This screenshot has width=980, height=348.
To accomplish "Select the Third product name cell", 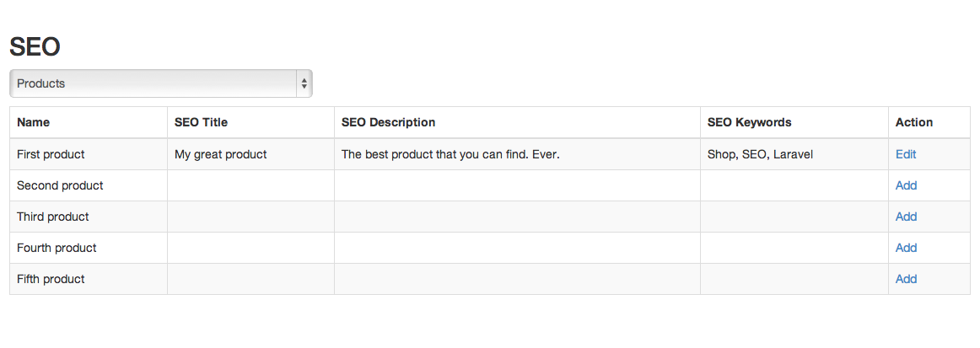I will click(x=53, y=217).
